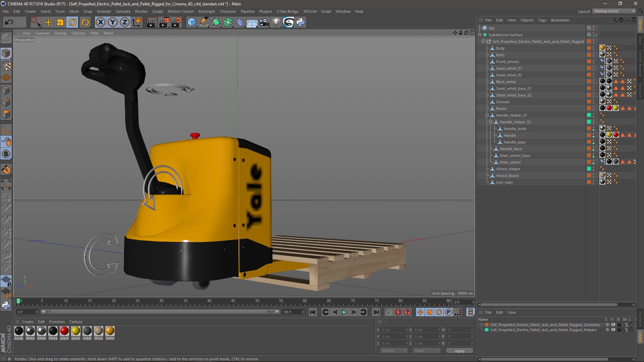
Task: Add a light object icon
Action: coord(276,22)
